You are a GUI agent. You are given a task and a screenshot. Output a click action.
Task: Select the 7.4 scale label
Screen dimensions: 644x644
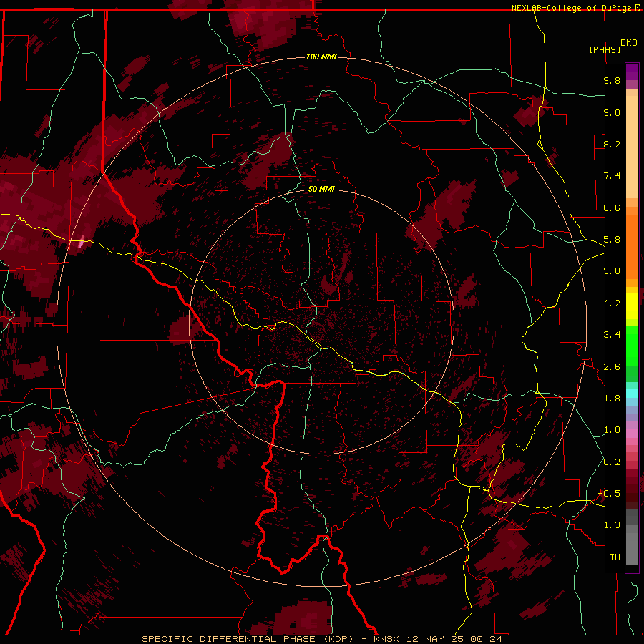click(612, 176)
